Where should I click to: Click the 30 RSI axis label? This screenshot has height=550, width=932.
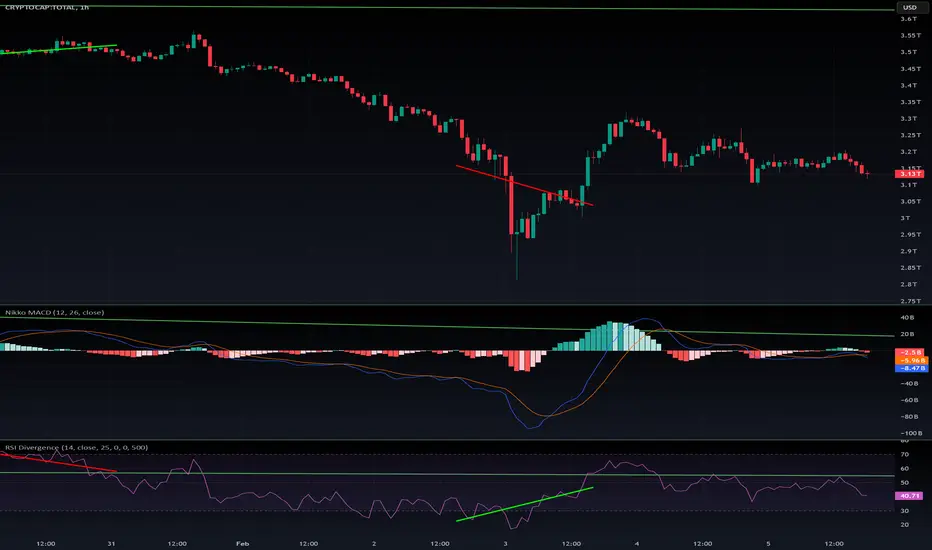pyautogui.click(x=905, y=511)
